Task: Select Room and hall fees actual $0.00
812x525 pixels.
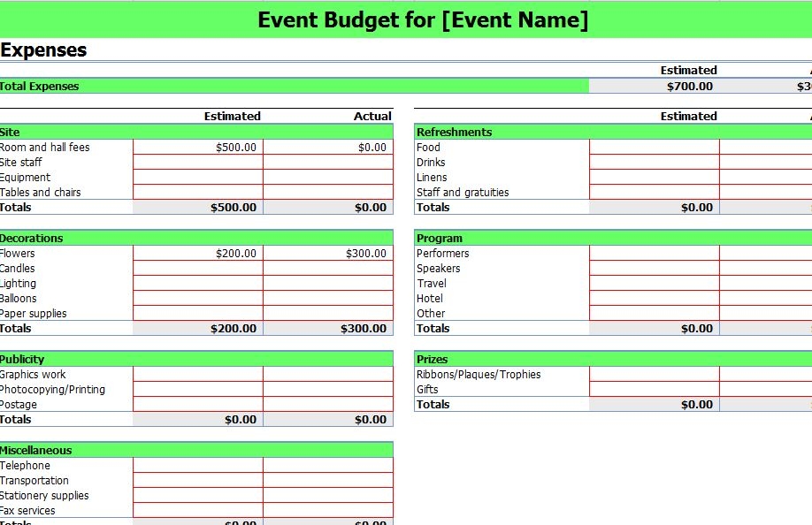Action: 328,147
